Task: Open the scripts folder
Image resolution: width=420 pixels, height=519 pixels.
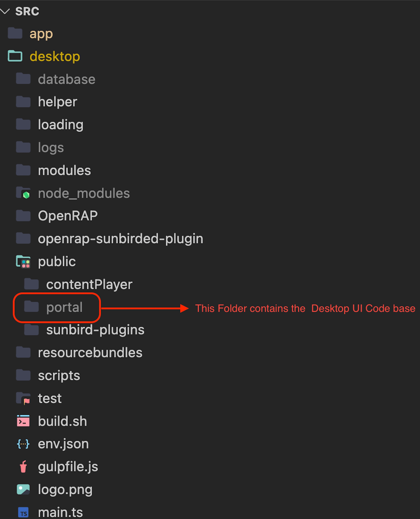Action: click(x=59, y=376)
